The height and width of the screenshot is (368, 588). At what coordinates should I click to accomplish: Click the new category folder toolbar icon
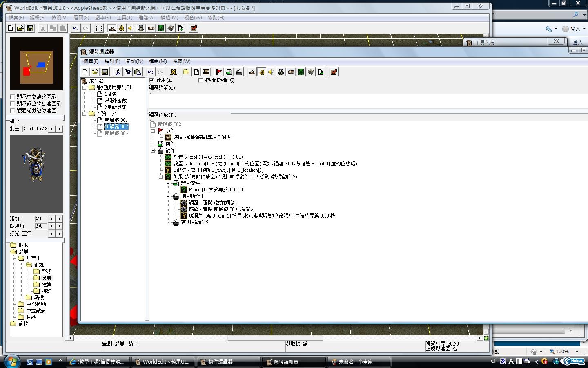point(187,72)
